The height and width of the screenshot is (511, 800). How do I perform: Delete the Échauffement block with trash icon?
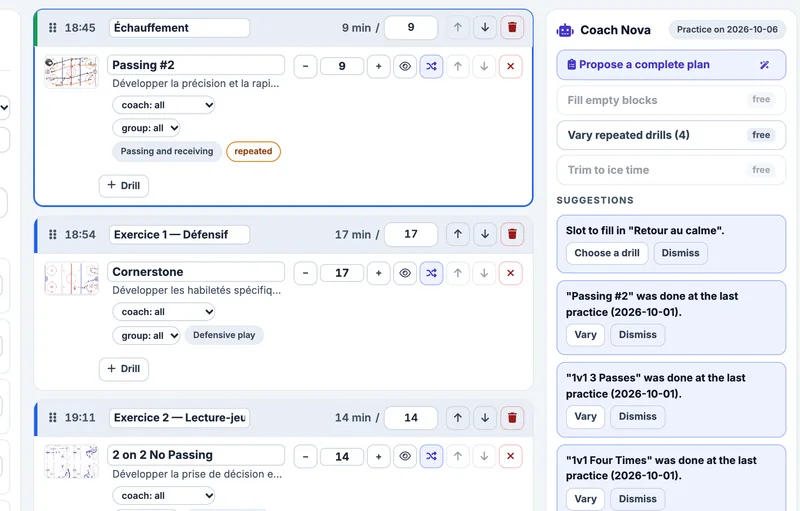[512, 28]
